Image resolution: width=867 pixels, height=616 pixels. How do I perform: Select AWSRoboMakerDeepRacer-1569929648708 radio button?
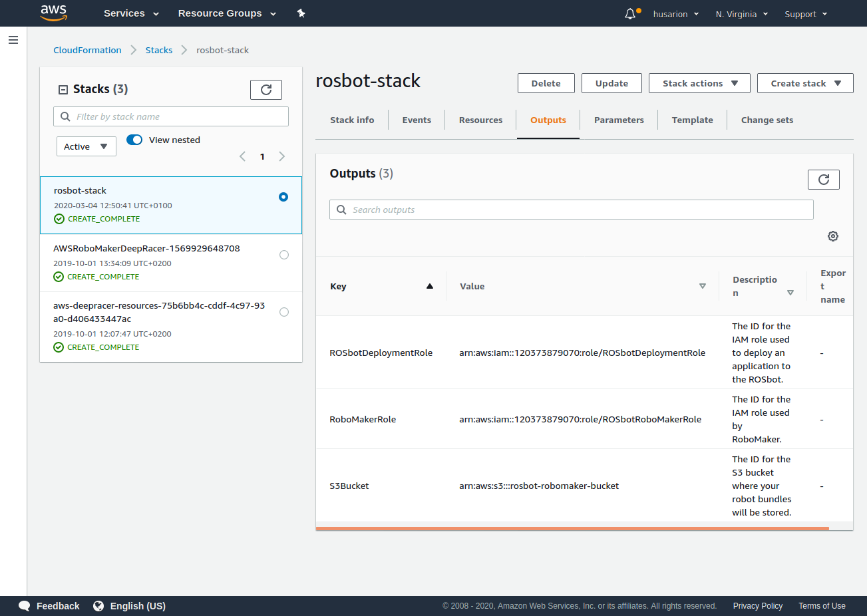click(284, 255)
